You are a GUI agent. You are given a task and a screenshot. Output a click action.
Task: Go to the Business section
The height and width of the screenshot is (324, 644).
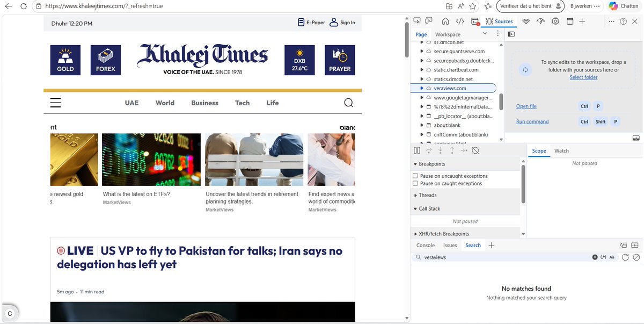click(x=204, y=103)
